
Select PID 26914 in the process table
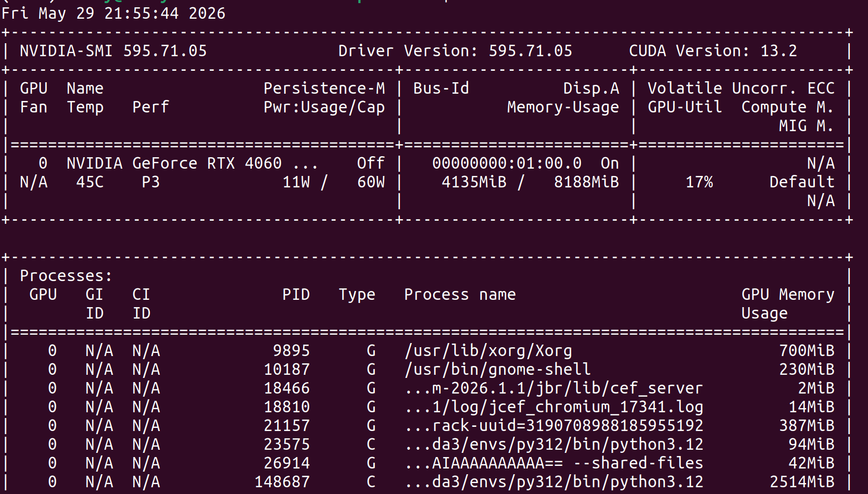[286, 463]
